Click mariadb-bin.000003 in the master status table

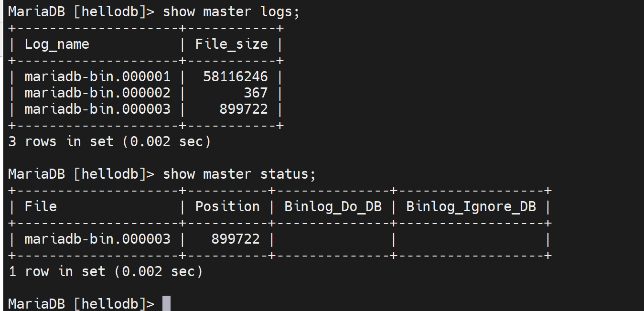[97, 239]
